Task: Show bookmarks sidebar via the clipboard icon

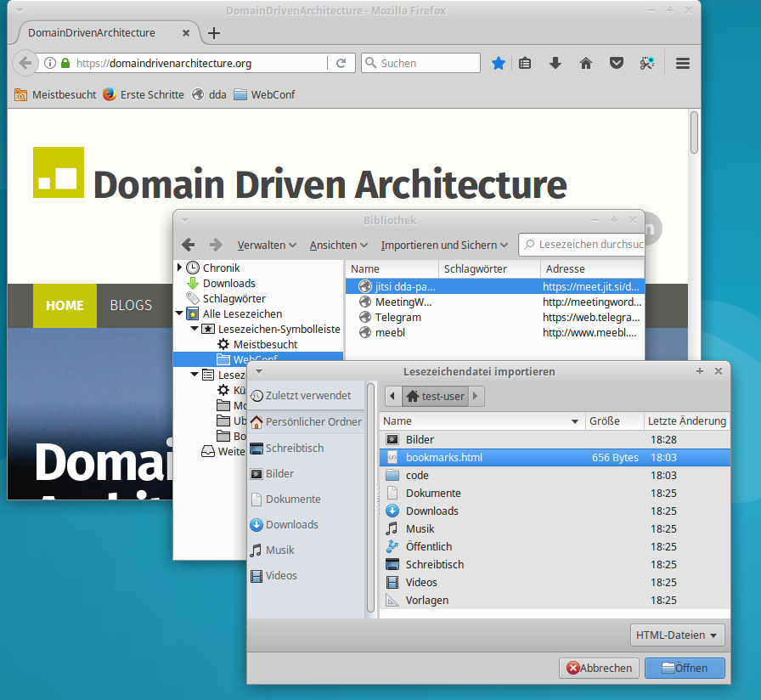Action: 525,63
